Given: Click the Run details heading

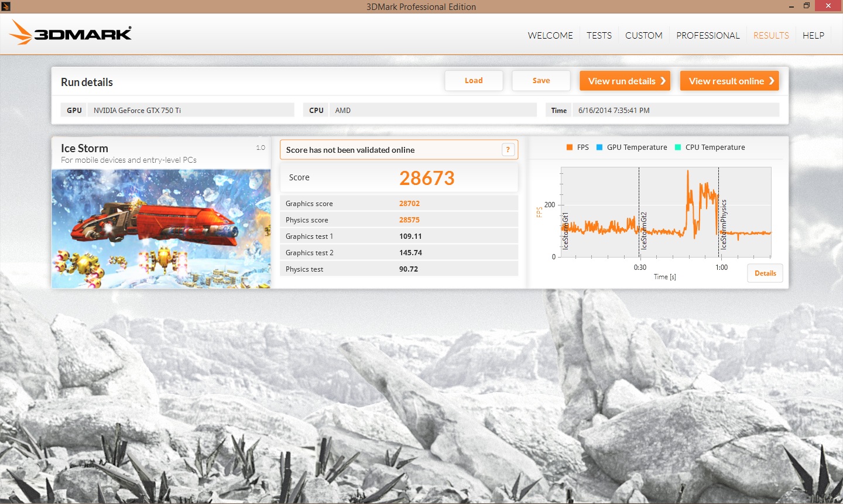Looking at the screenshot, I should point(87,82).
